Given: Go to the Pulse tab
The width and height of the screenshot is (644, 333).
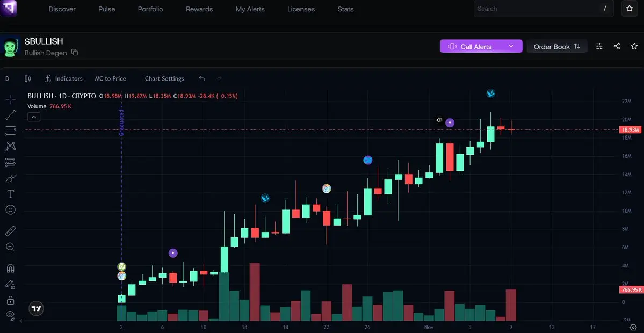Looking at the screenshot, I should [x=107, y=9].
